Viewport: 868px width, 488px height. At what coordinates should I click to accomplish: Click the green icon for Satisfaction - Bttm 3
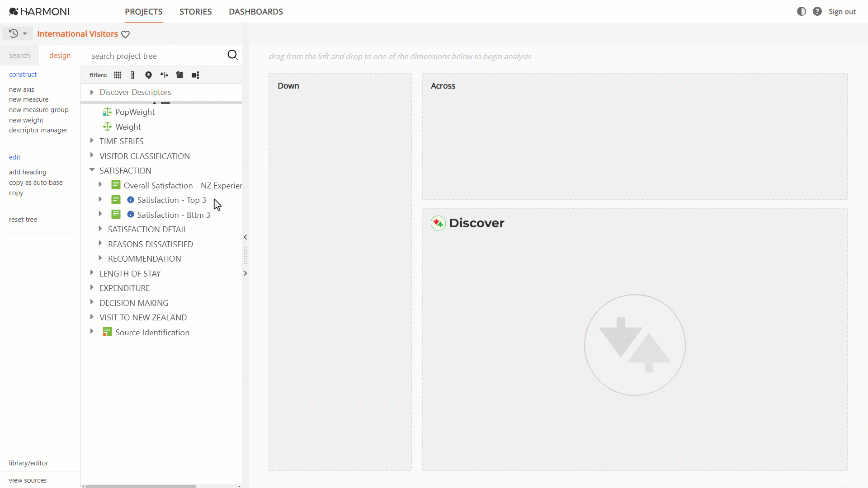tap(116, 214)
